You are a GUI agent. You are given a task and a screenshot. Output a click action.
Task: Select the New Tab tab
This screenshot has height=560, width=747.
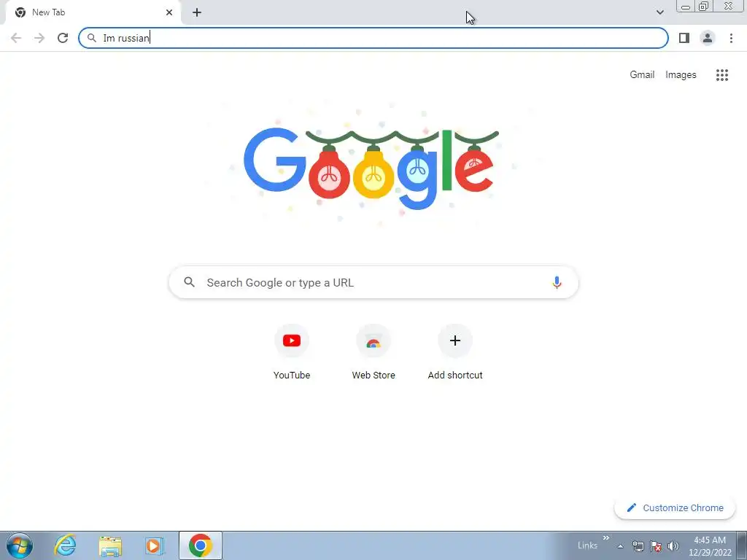(x=93, y=12)
